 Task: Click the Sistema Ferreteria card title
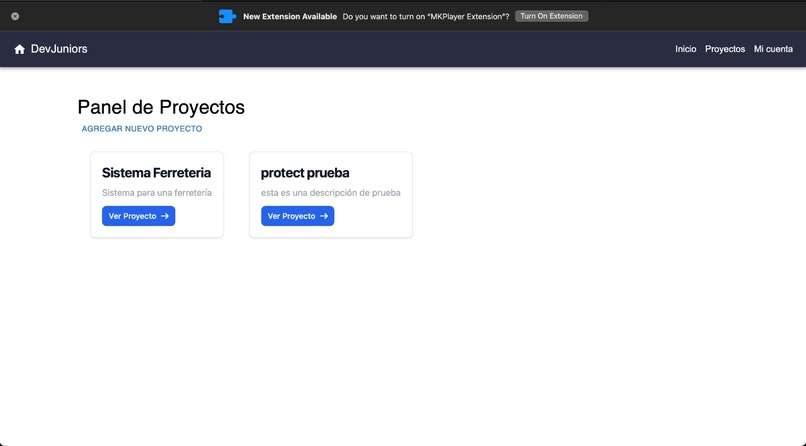point(156,173)
